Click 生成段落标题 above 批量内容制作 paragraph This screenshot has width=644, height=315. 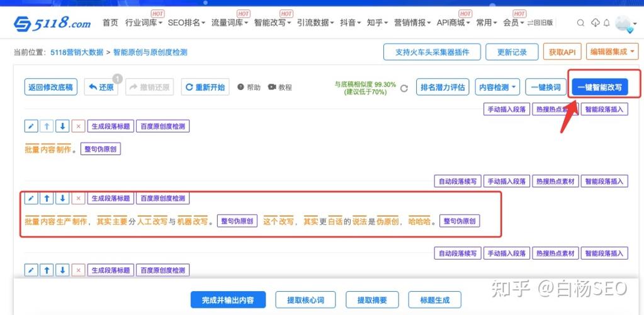111,126
